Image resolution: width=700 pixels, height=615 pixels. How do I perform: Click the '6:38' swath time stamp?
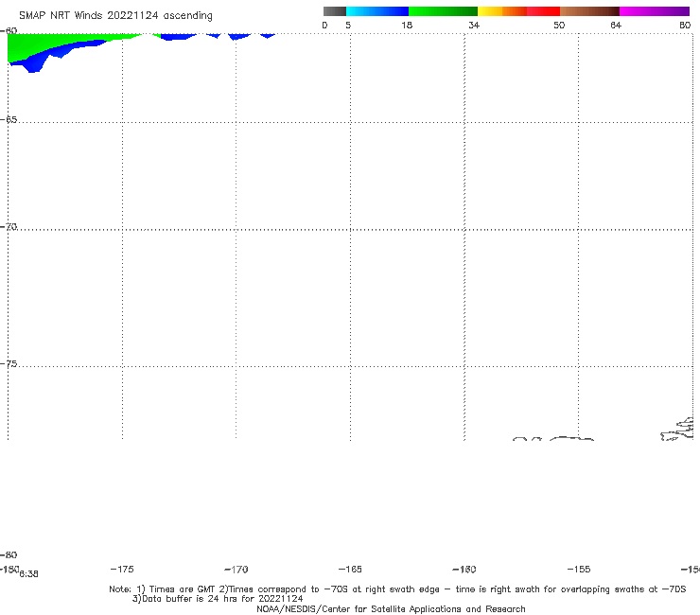[29, 574]
